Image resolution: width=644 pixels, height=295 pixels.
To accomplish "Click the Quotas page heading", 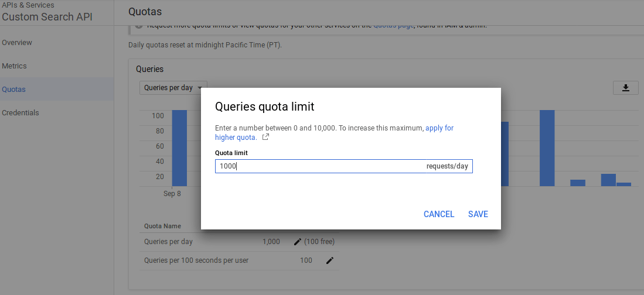I will pyautogui.click(x=145, y=12).
